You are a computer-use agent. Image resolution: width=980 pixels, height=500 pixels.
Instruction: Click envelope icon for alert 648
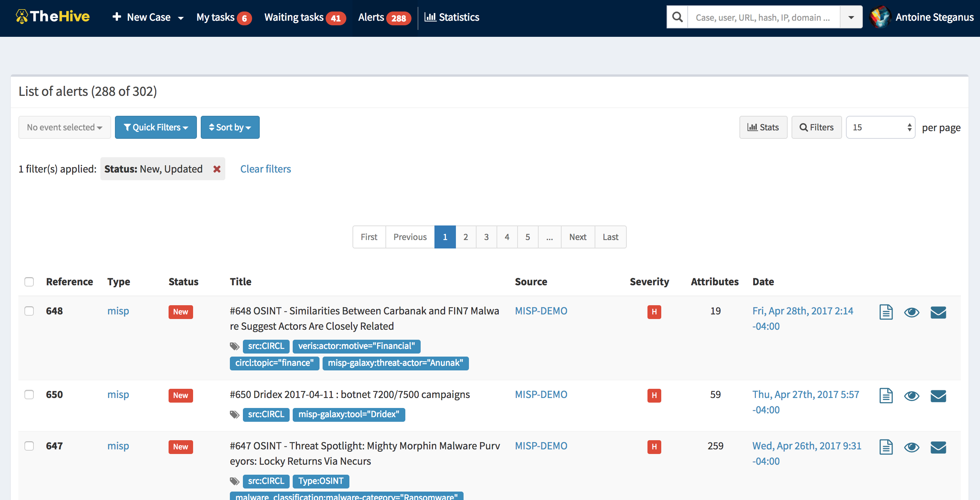pyautogui.click(x=938, y=312)
